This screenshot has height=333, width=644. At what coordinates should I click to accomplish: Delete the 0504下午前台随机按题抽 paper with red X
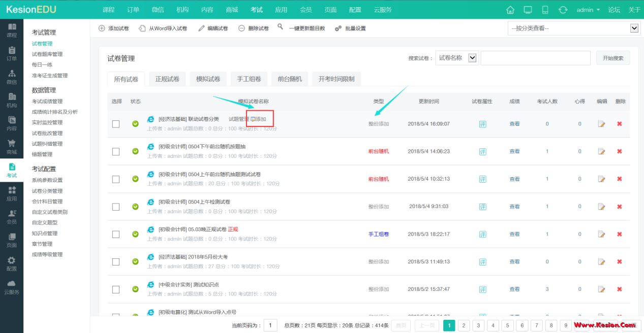click(x=619, y=151)
